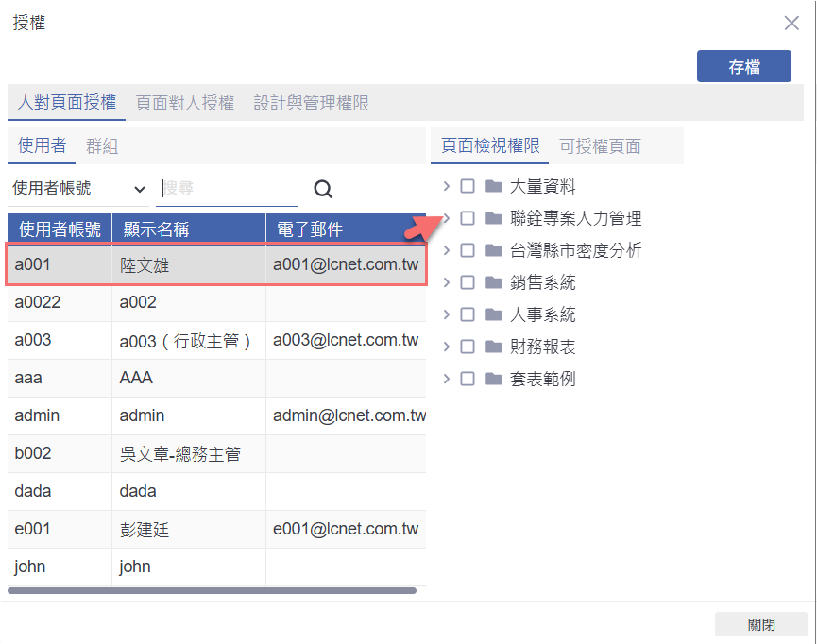Expand the 銷售系統 tree node

tap(447, 282)
